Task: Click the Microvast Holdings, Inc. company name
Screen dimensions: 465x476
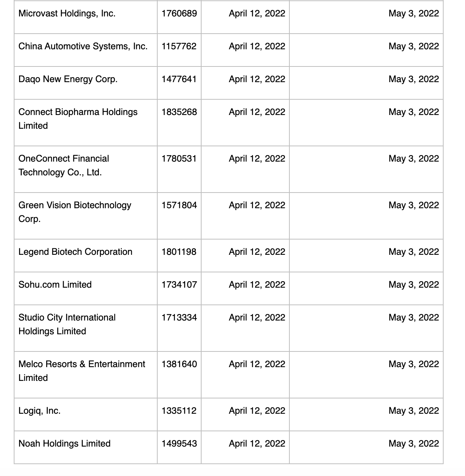Action: (x=67, y=14)
